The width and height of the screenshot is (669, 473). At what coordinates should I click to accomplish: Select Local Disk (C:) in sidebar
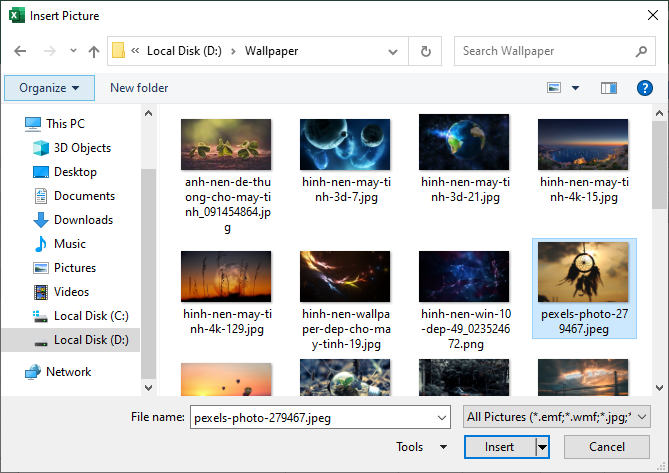91,316
